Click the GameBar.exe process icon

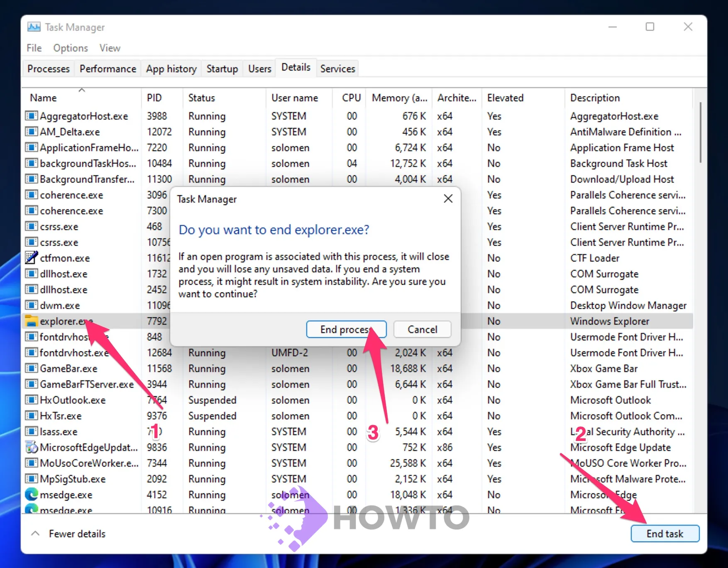32,368
